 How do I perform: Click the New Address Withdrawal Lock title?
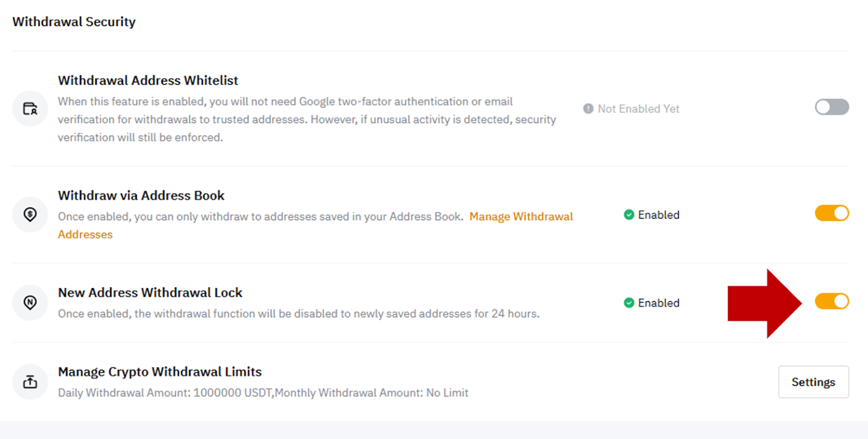150,292
